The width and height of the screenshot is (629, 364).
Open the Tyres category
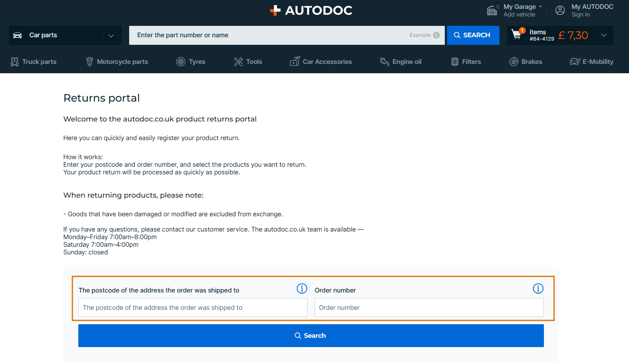(x=191, y=62)
